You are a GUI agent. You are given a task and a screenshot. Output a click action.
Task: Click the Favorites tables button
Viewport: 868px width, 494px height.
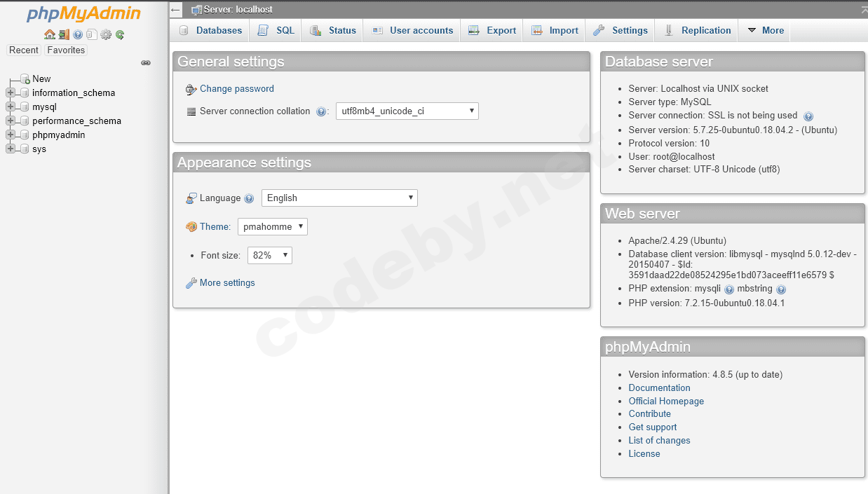click(66, 50)
